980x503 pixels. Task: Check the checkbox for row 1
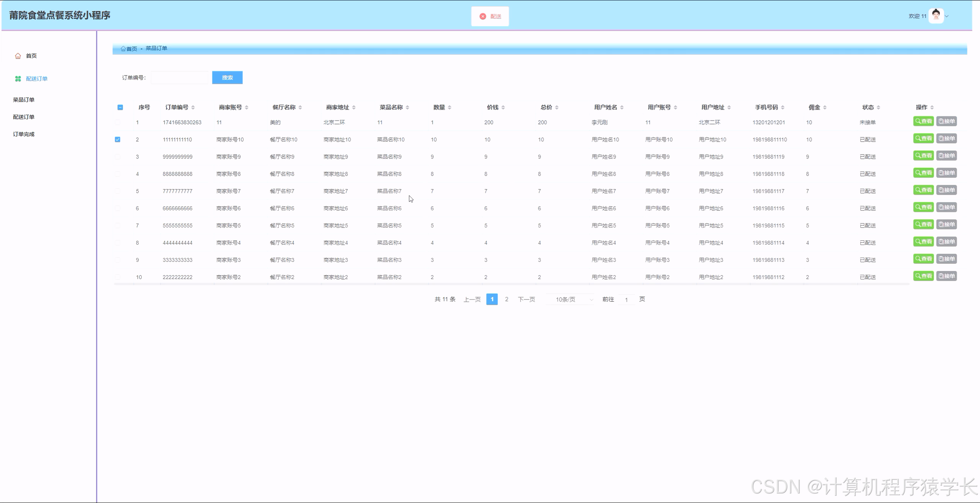(118, 122)
